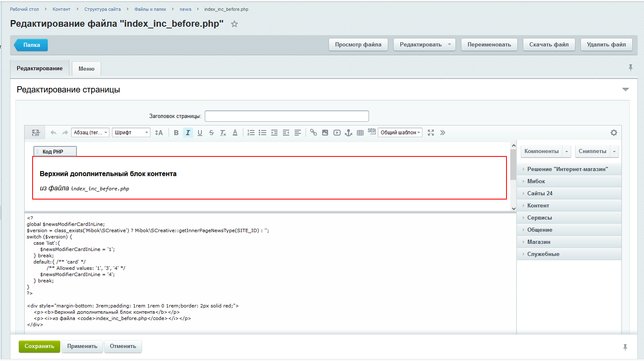
Task: Insert a link using chain icon
Action: coord(313,133)
